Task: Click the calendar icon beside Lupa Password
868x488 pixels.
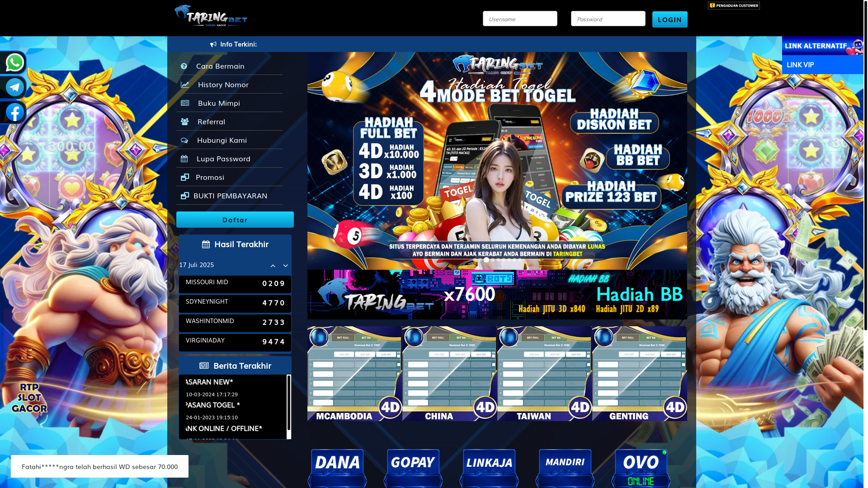Action: (184, 159)
